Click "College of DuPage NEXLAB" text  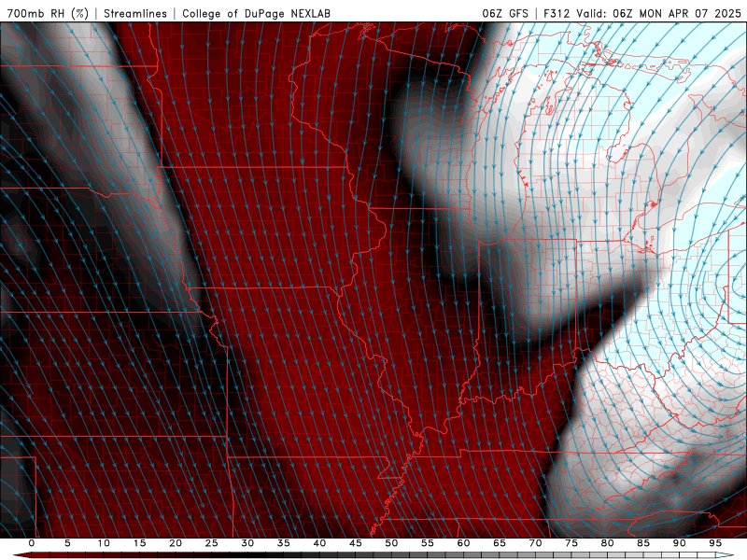click(x=256, y=13)
